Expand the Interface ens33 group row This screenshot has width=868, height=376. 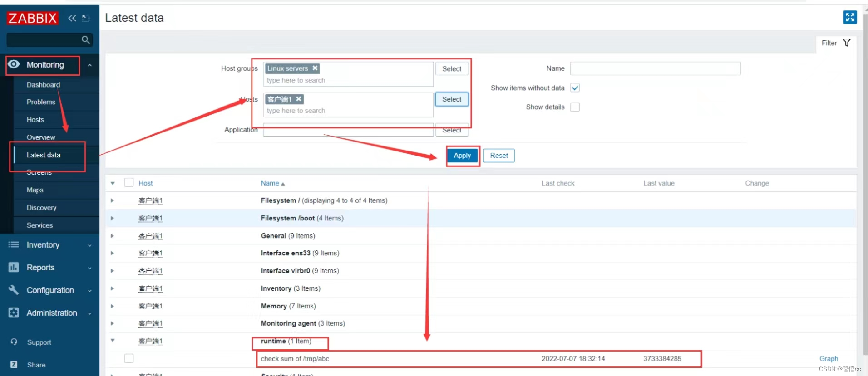click(112, 253)
